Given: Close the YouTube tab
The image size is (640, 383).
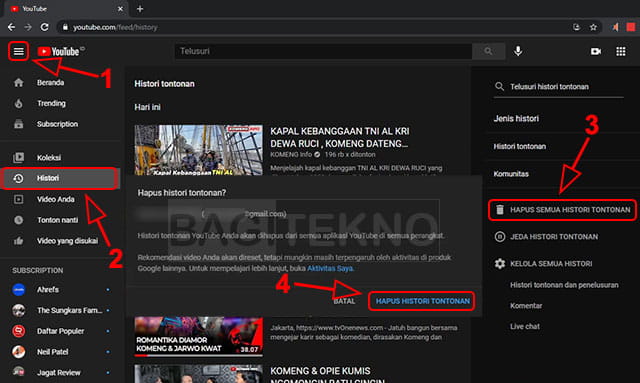Looking at the screenshot, I should 120,9.
